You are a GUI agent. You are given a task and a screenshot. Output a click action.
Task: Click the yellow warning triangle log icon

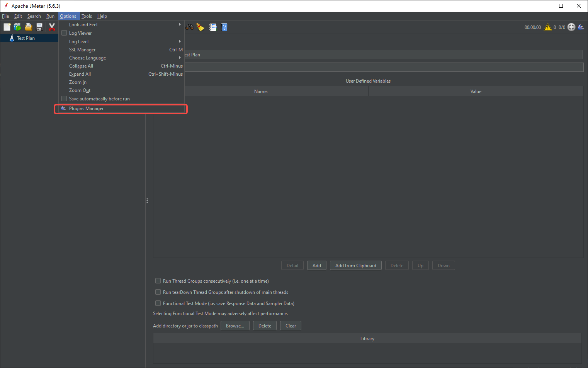click(x=548, y=27)
